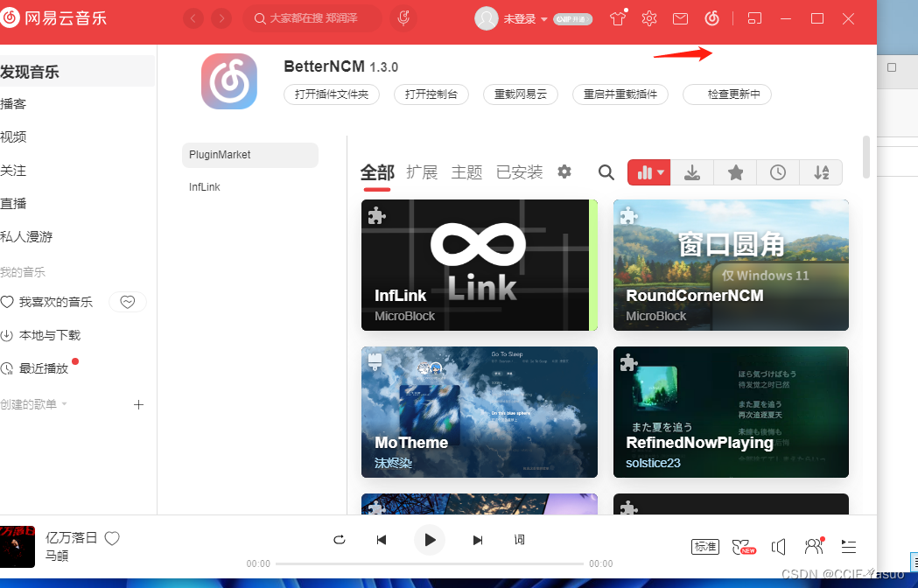The width and height of the screenshot is (918, 588).
Task: Show lyrics via 词 icon
Action: tap(519, 540)
